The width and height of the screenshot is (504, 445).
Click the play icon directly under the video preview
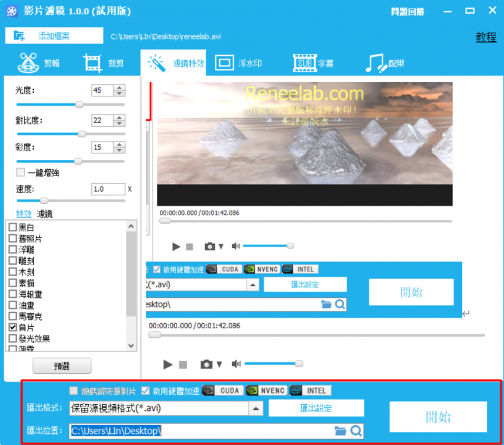(176, 247)
